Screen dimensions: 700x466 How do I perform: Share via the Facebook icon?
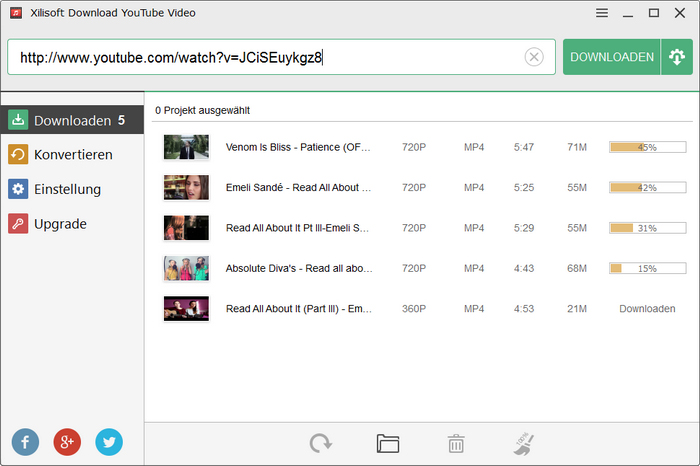pyautogui.click(x=25, y=442)
